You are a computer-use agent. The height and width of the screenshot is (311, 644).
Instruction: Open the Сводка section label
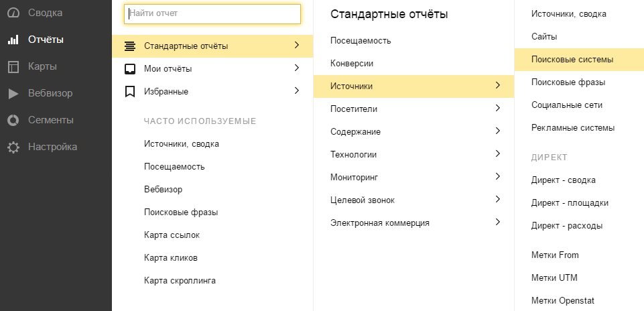[45, 13]
